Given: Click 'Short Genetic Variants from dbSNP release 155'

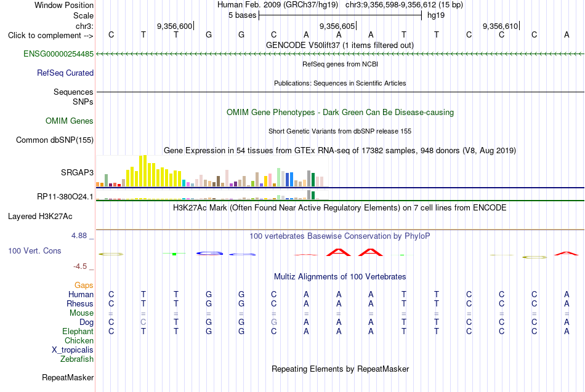Looking at the screenshot, I should (x=339, y=131).
